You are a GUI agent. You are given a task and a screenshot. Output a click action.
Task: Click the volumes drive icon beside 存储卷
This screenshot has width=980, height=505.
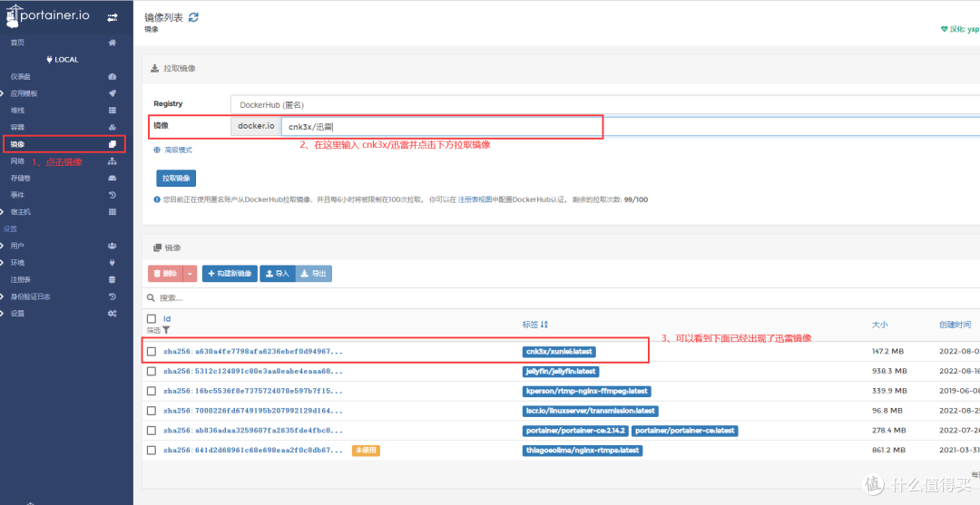113,178
